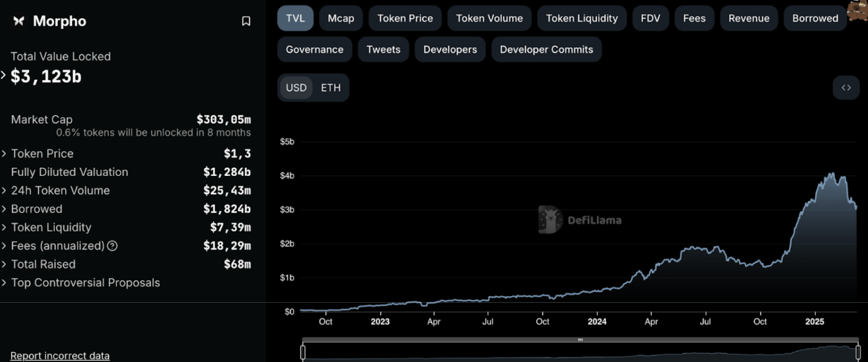Enable Token Liquidity on chart
This screenshot has width=868, height=362.
point(582,18)
